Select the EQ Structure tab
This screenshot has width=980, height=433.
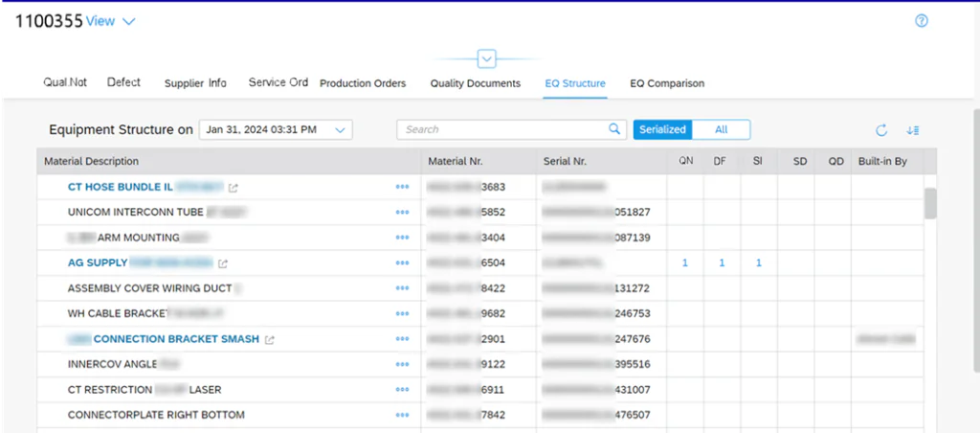tap(575, 83)
